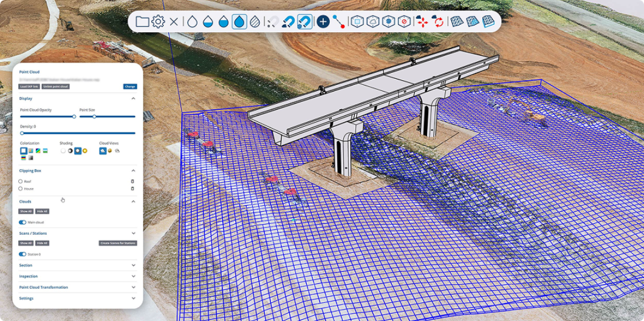This screenshot has width=644, height=321.
Task: Select the diagonal rainbow Colorization swatch
Action: [38, 150]
